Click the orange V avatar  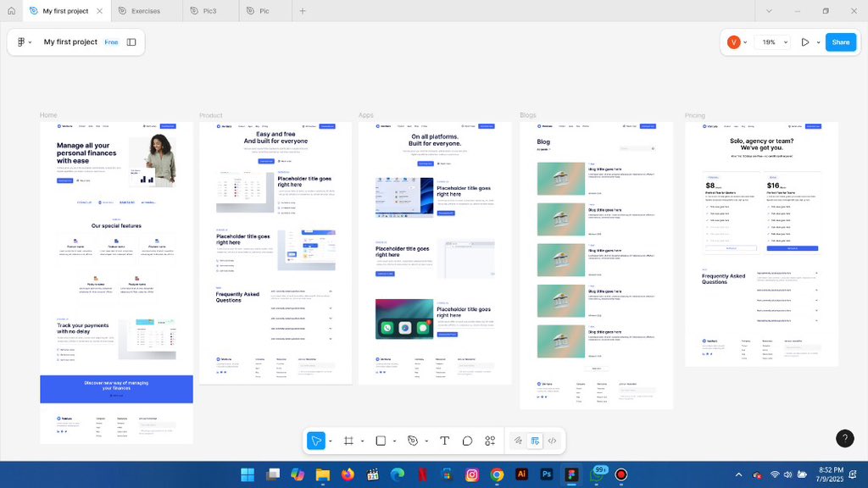point(733,42)
